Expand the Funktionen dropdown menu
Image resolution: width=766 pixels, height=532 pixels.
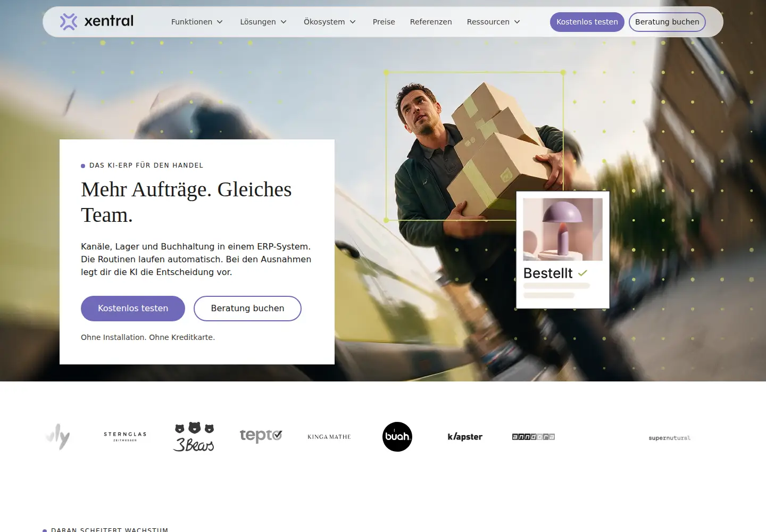point(197,22)
